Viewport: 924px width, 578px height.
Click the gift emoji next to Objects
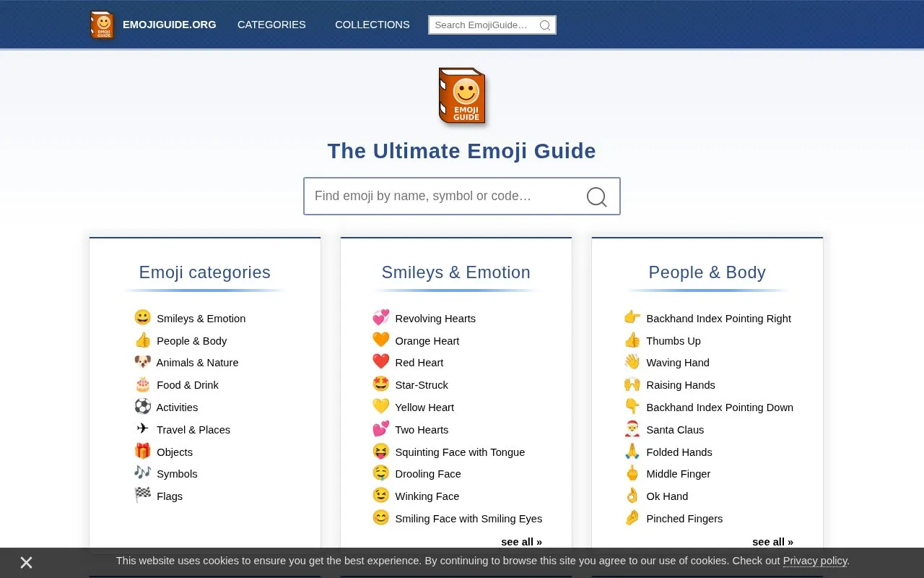coord(143,452)
